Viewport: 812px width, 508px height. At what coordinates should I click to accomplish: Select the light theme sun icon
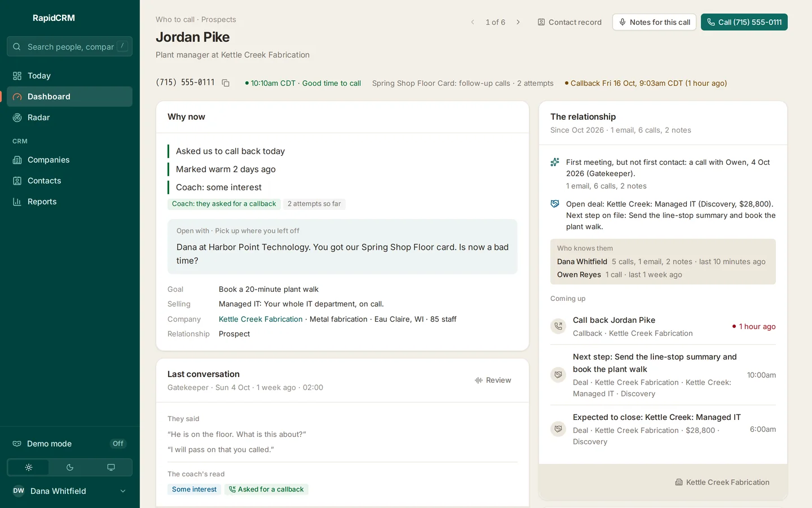tap(29, 467)
